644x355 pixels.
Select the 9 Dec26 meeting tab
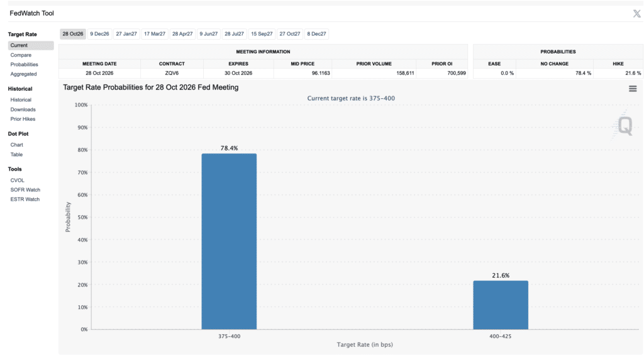pos(100,34)
